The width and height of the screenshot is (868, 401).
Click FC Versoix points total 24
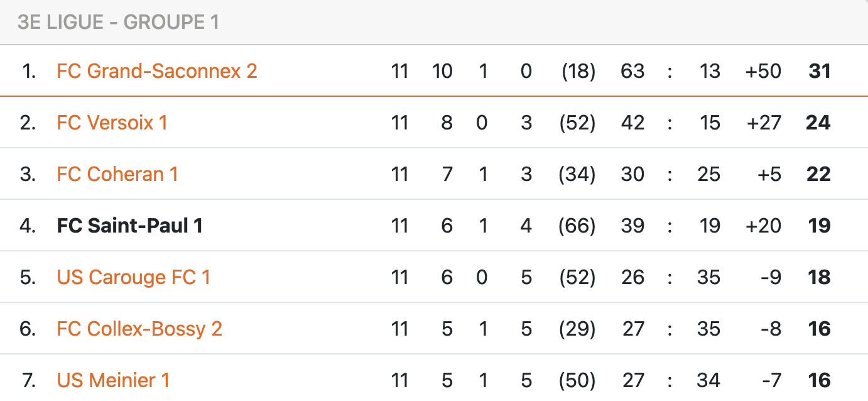818,123
